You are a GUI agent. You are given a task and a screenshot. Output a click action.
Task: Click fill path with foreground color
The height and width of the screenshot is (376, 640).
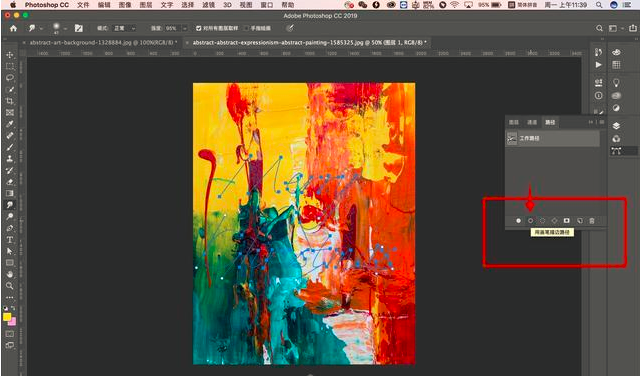pyautogui.click(x=518, y=220)
